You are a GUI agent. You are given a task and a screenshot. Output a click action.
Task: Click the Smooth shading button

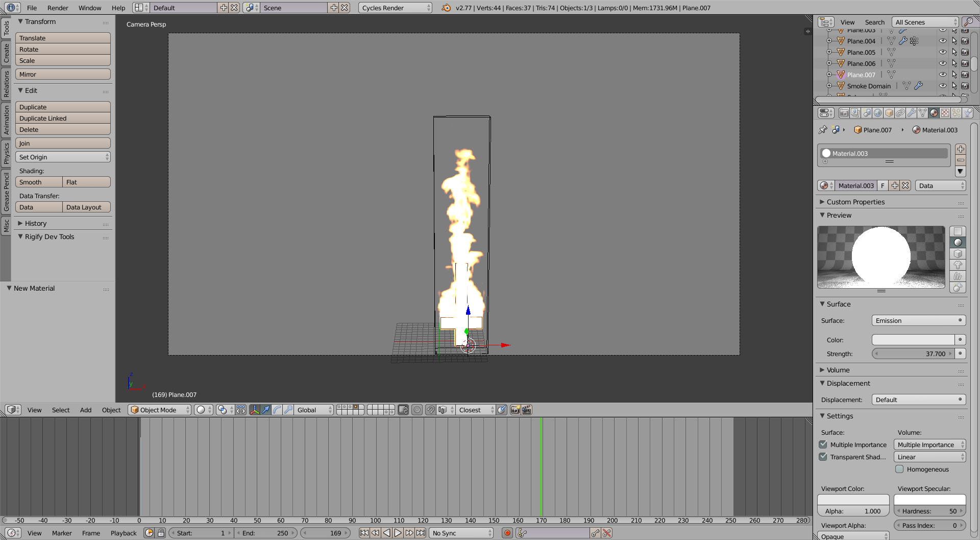tap(39, 182)
